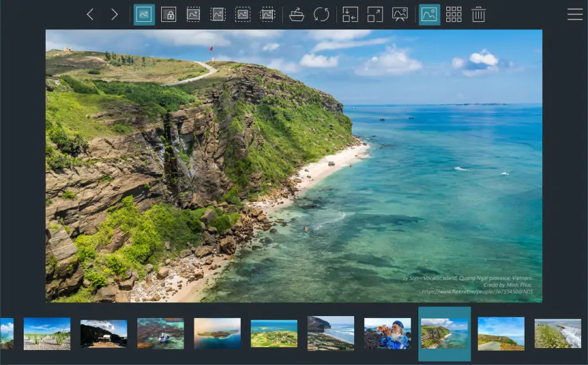
Task: Delete the image with trash icon
Action: [479, 14]
